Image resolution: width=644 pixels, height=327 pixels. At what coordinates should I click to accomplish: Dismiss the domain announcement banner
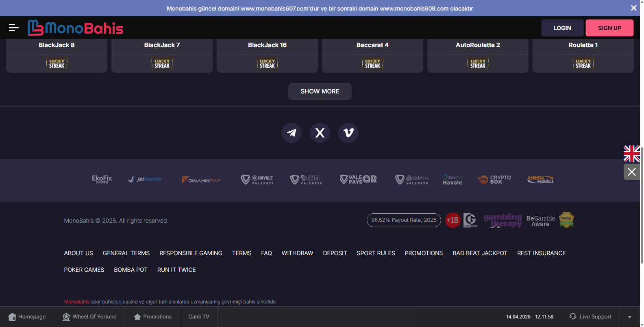pyautogui.click(x=633, y=8)
